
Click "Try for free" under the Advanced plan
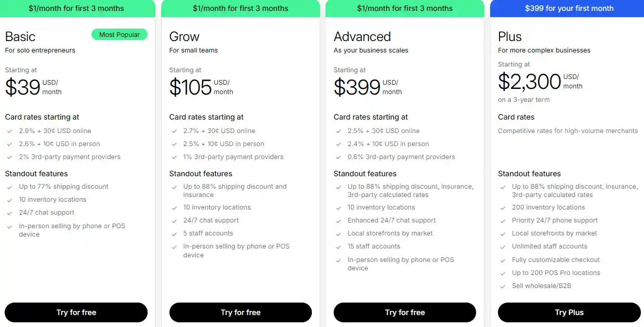[x=404, y=312]
